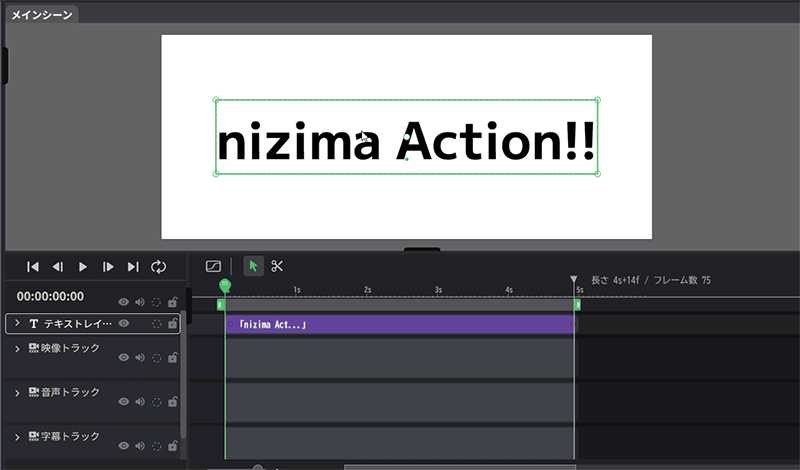Solo the テキストレイ… layer

click(156, 324)
